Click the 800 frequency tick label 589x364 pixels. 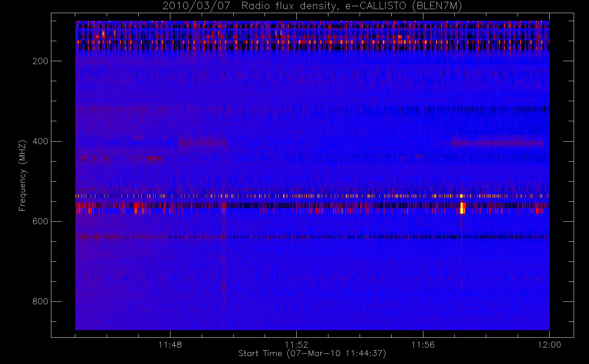tap(40, 301)
